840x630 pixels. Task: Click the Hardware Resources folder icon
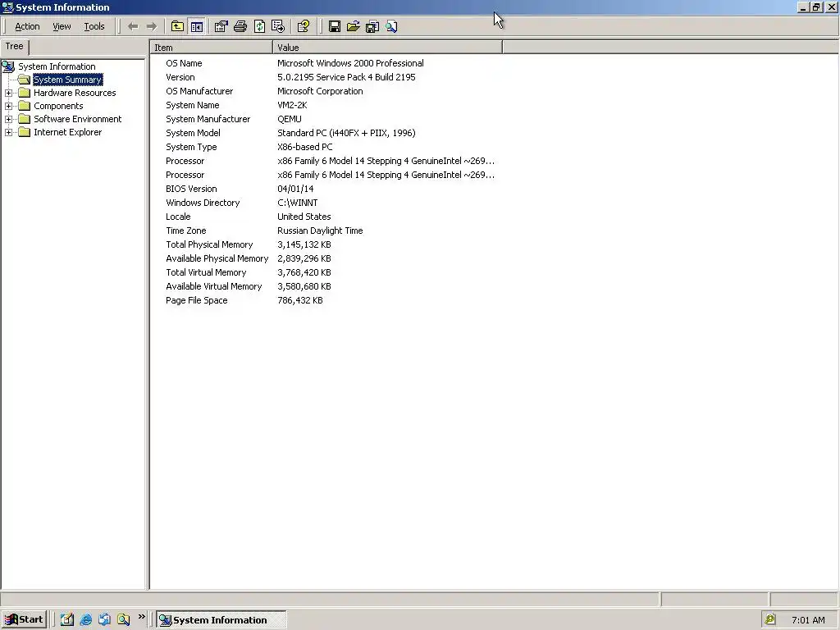click(24, 93)
